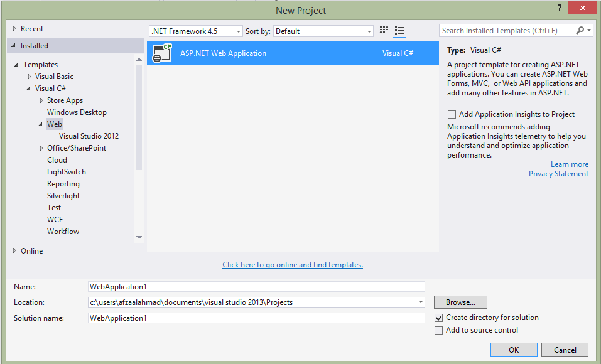Close the New Project dialog
Screen dimensions: 601x364
(583, 8)
